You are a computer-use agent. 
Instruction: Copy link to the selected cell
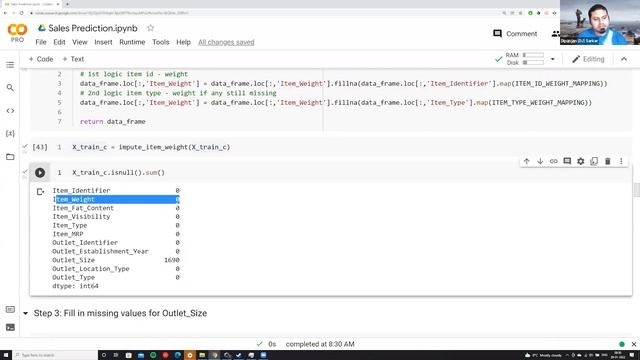point(553,161)
